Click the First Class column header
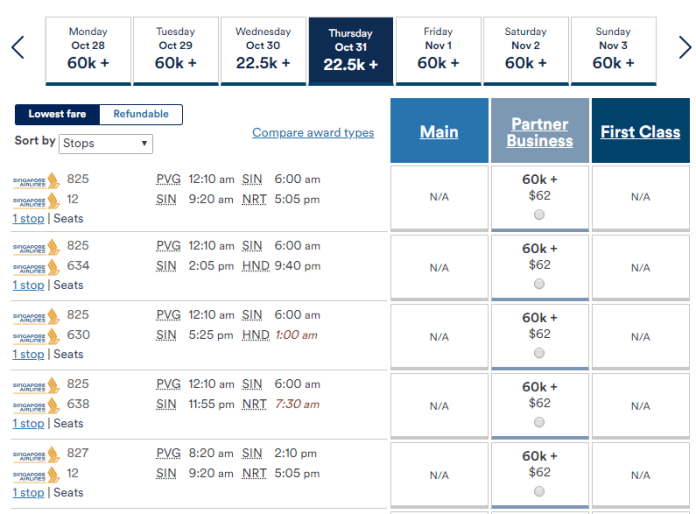Screen dimensions: 696x514 (641, 132)
